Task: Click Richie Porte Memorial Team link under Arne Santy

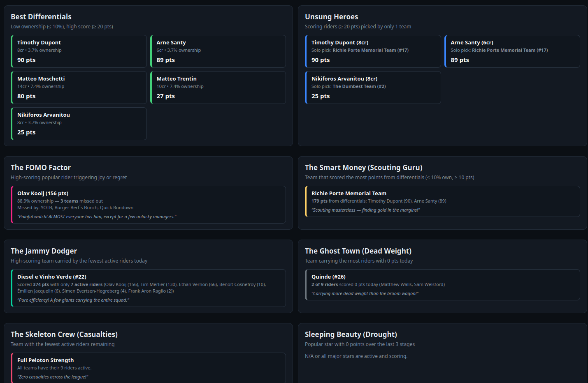Action: pos(510,50)
